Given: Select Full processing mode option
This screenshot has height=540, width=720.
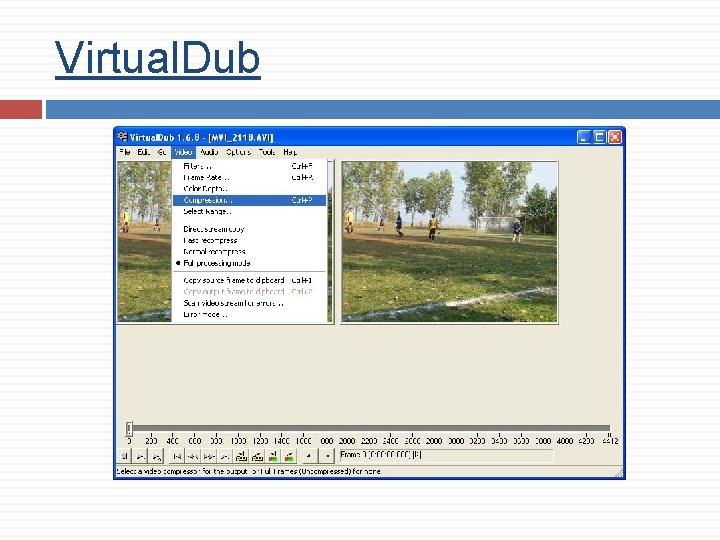Looking at the screenshot, I should (249, 263).
